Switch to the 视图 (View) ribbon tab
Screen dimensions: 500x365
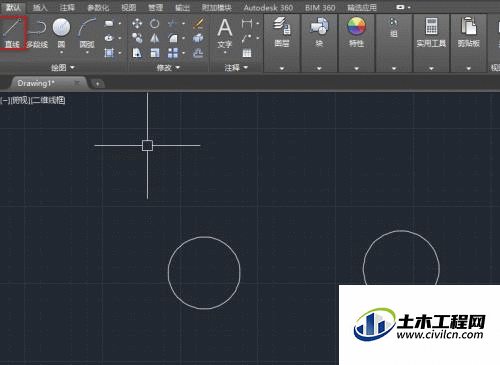pyautogui.click(x=128, y=7)
